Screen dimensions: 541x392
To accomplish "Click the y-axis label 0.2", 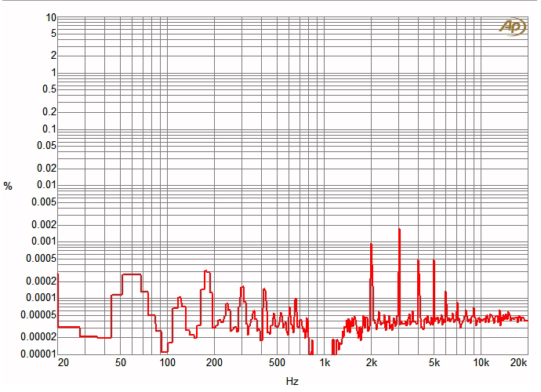I will [49, 111].
